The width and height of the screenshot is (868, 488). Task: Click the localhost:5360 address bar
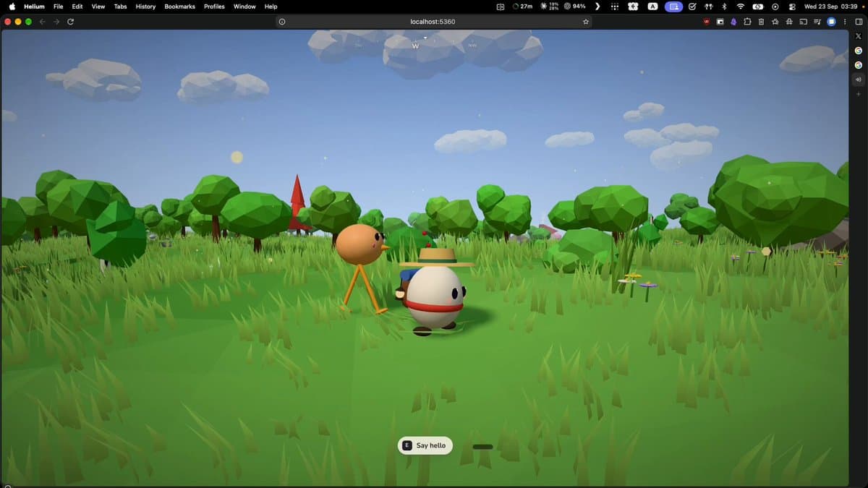click(x=433, y=22)
